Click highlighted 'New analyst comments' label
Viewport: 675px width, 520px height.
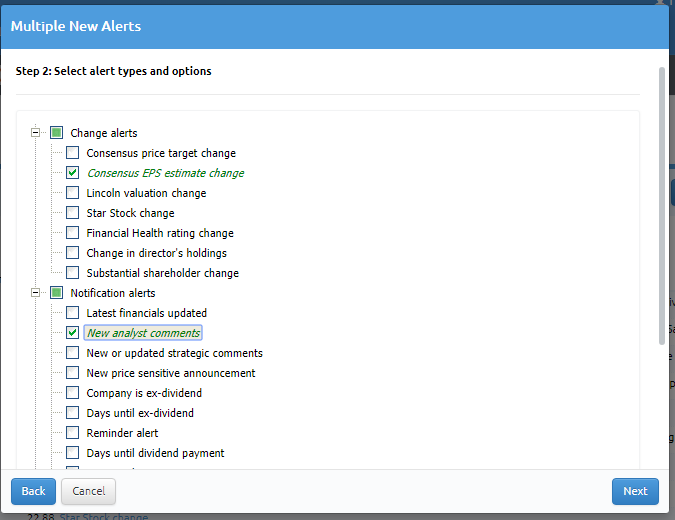point(143,333)
